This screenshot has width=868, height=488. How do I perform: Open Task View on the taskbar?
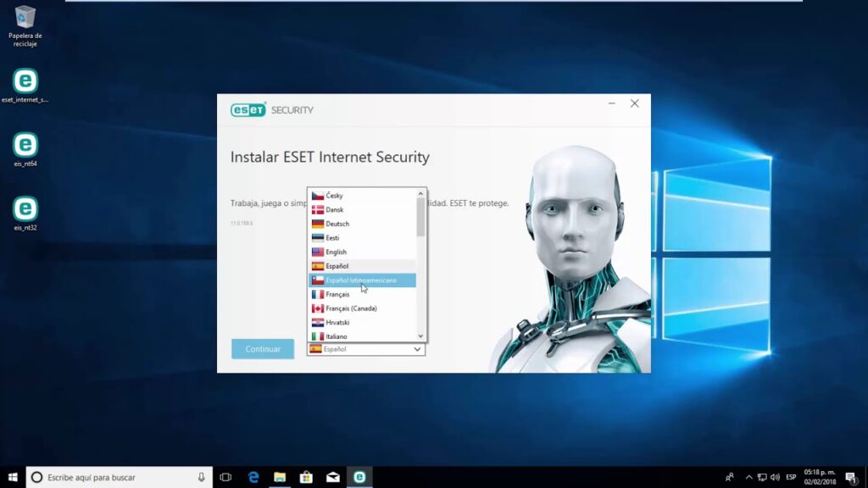[x=225, y=477]
